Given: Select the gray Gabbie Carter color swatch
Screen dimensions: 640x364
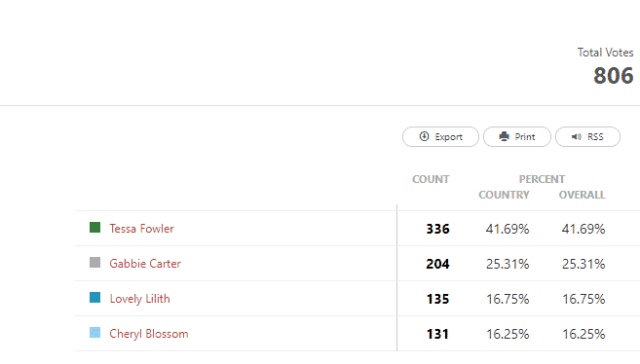Looking at the screenshot, I should coord(94,263).
